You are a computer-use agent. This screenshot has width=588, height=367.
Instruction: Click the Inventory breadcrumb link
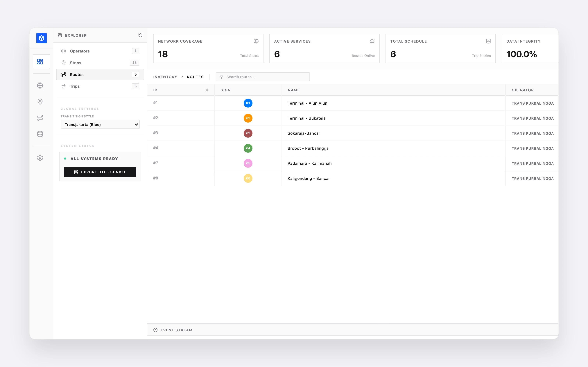(165, 77)
